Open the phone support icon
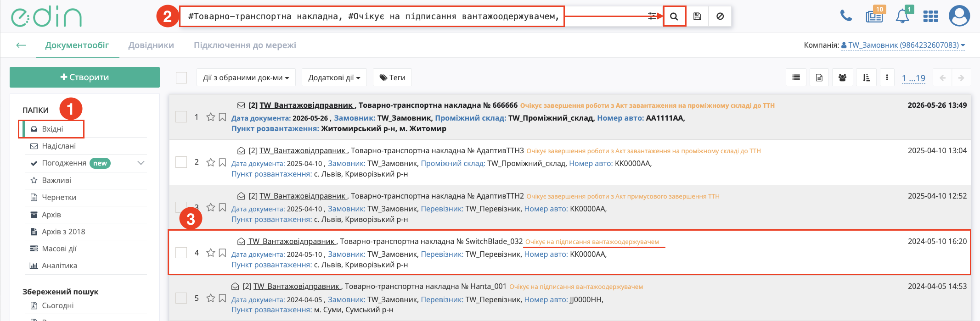 846,16
